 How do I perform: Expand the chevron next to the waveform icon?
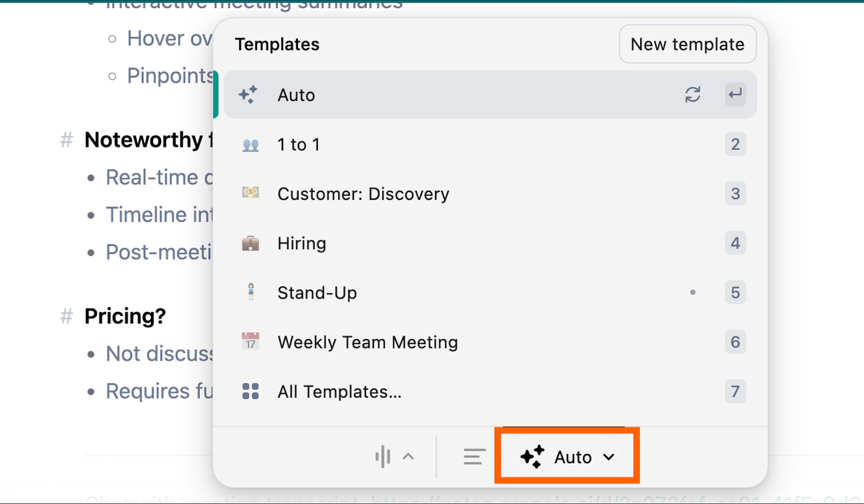click(409, 457)
